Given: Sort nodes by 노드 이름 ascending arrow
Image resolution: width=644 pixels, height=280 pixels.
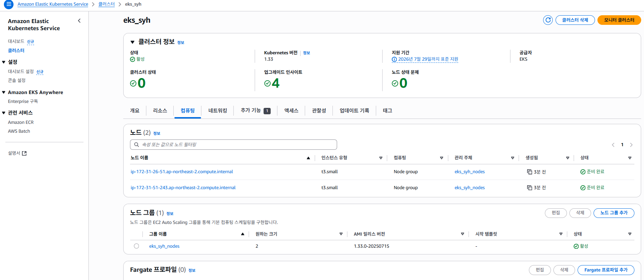Looking at the screenshot, I should click(x=308, y=158).
